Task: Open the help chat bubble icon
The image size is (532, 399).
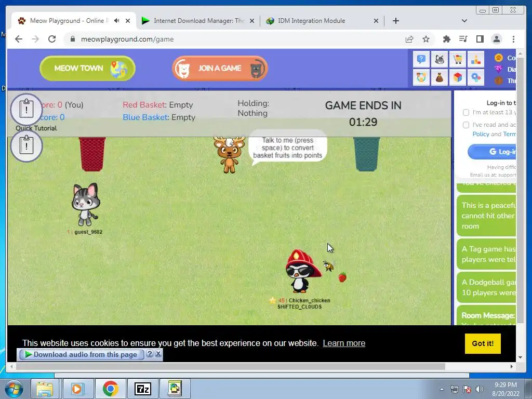Action: point(421,60)
